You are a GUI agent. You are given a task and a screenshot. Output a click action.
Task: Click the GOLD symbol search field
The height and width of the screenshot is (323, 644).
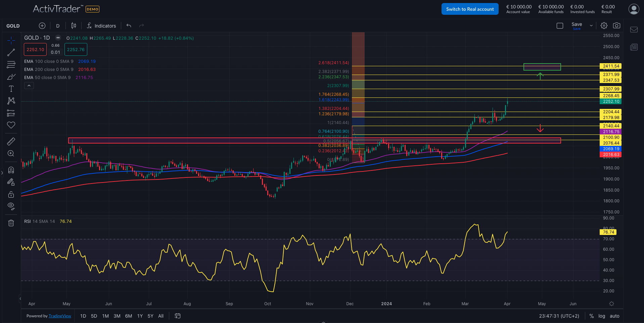coord(13,26)
